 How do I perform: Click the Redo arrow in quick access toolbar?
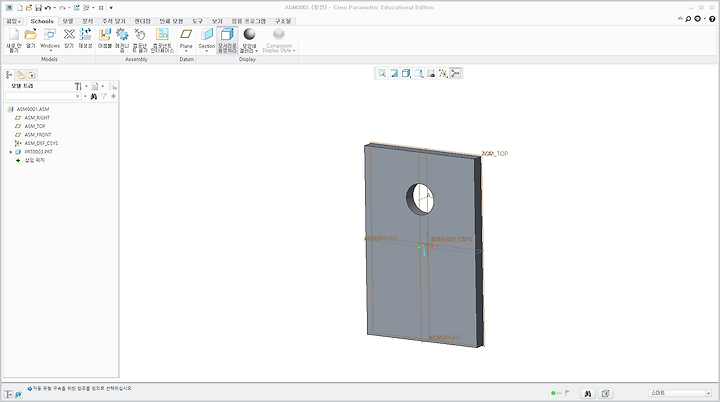tap(62, 8)
